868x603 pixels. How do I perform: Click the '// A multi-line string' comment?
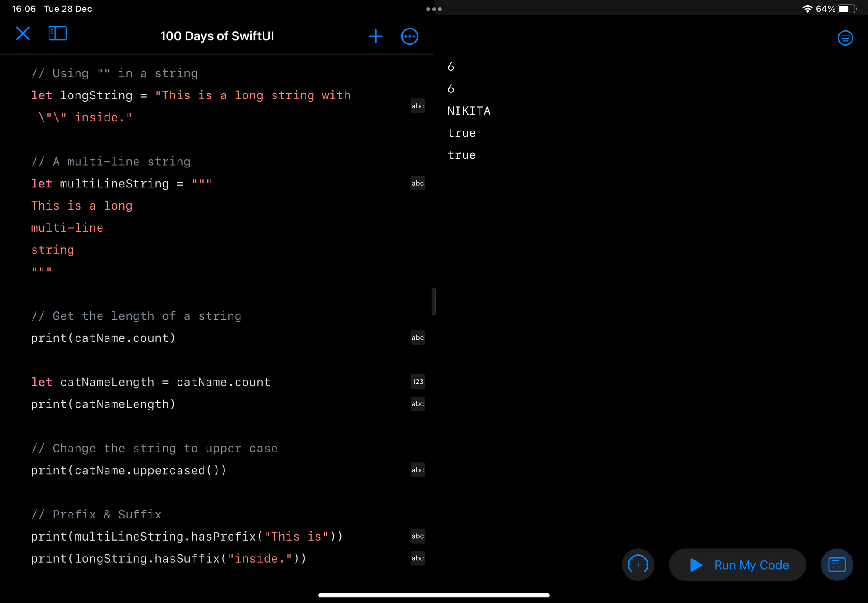(111, 162)
